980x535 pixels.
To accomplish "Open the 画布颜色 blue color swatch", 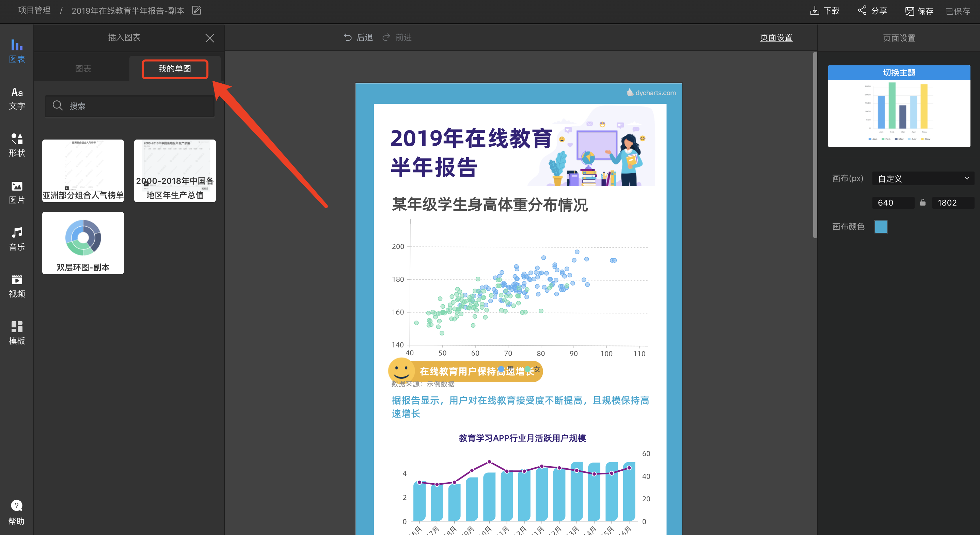I will 881,227.
